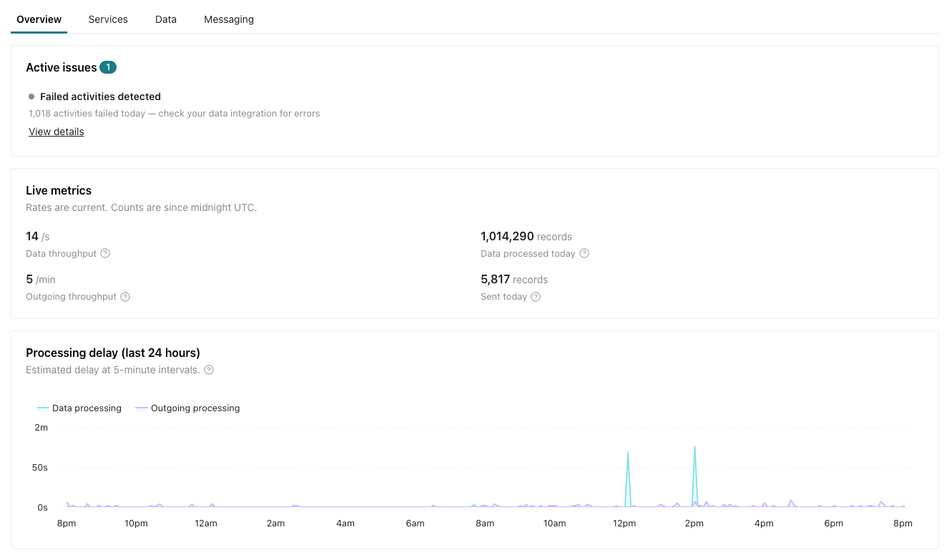
Task: Toggle the Data processing series visibility
Action: pyautogui.click(x=79, y=408)
